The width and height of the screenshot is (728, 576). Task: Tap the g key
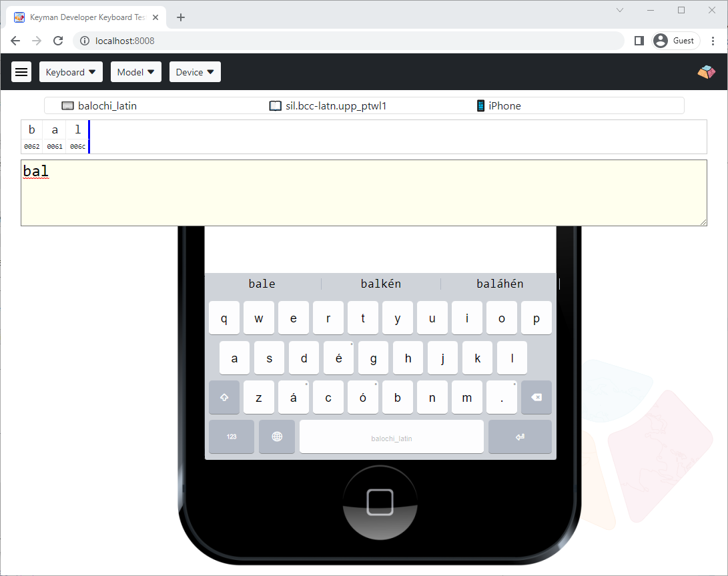373,358
